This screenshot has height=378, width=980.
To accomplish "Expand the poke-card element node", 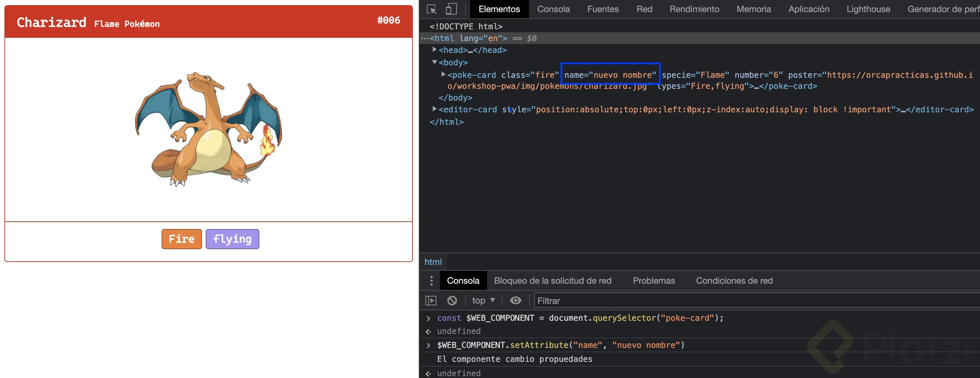I will point(443,74).
